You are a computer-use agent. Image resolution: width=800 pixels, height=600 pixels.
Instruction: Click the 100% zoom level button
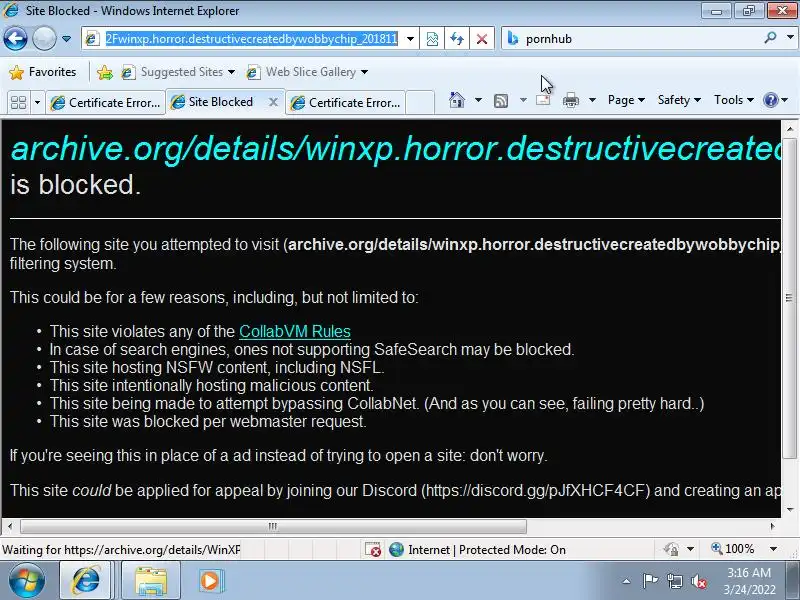733,549
